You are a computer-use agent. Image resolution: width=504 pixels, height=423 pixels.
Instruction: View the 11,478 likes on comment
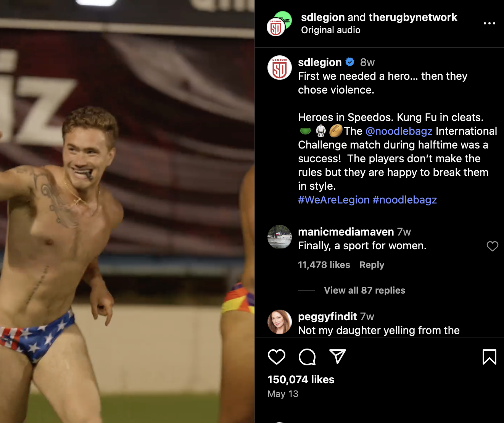pyautogui.click(x=324, y=265)
